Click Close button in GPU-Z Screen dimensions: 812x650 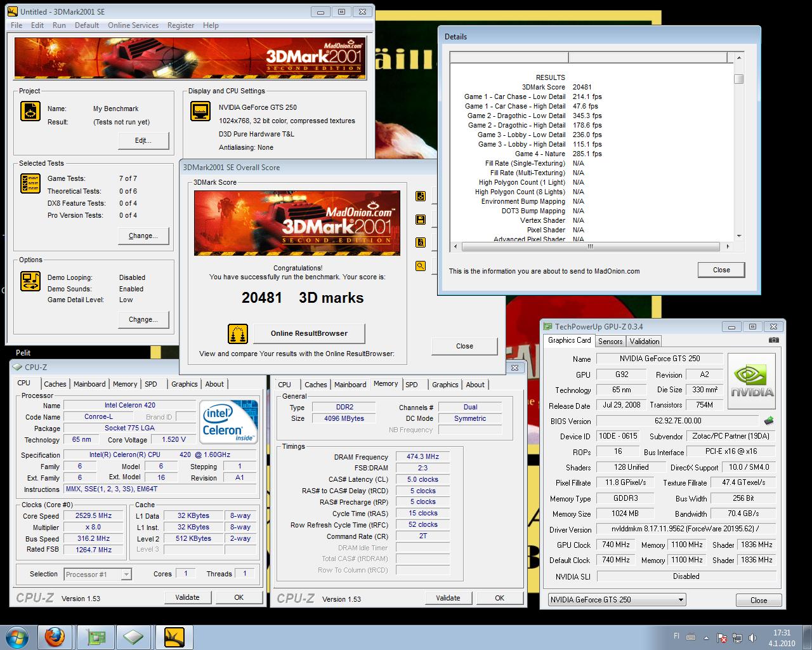click(x=759, y=600)
